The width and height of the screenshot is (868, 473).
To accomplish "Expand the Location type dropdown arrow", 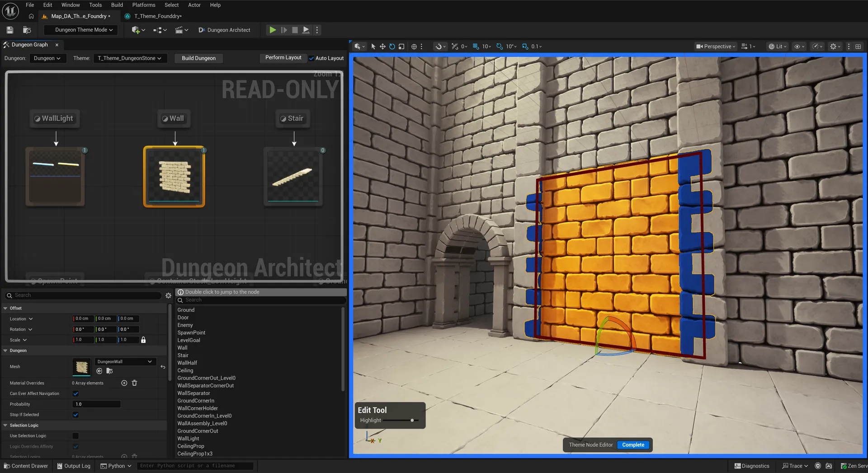I will coord(31,319).
